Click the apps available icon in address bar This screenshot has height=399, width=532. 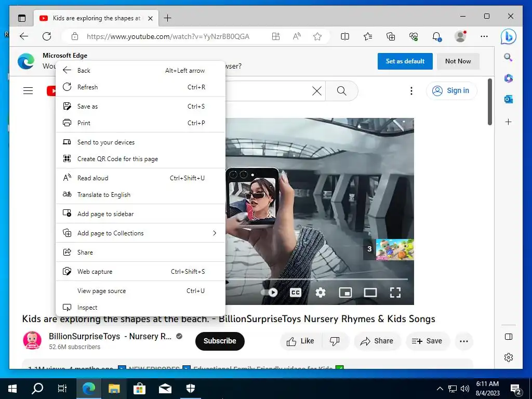[276, 36]
